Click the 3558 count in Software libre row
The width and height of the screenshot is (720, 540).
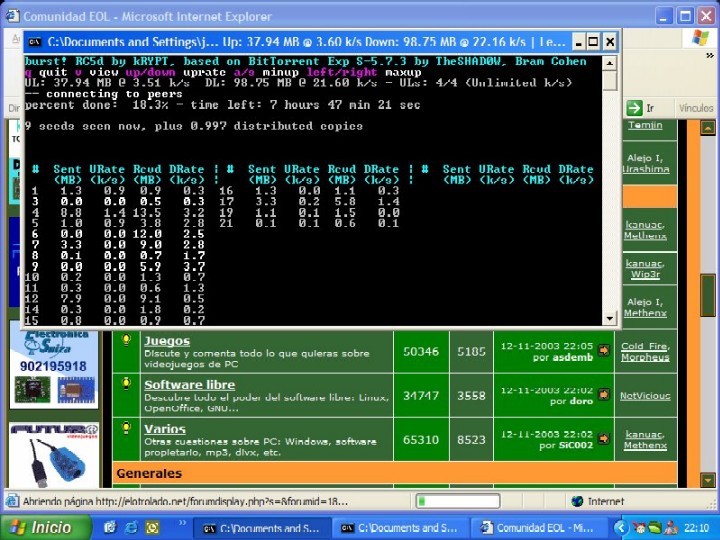[471, 396]
